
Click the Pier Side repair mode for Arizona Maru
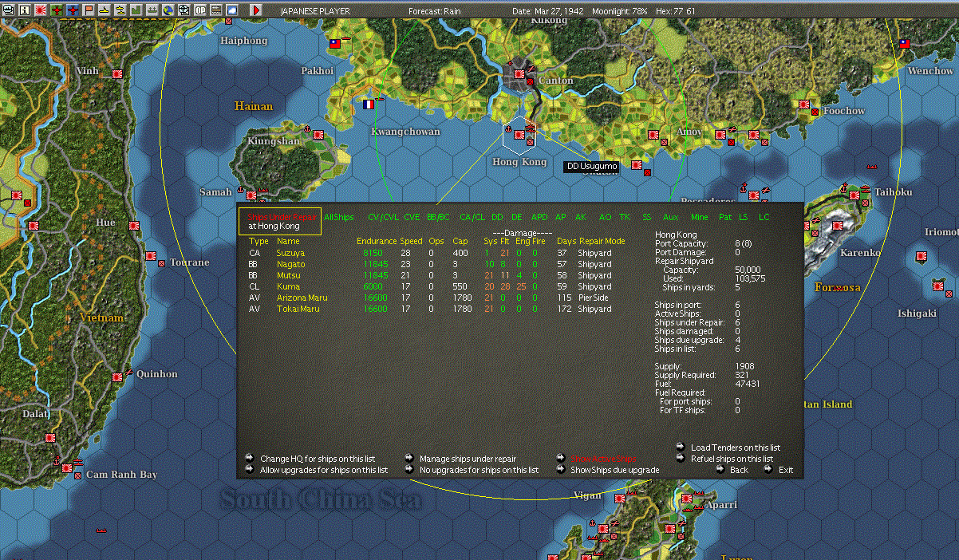(x=594, y=298)
